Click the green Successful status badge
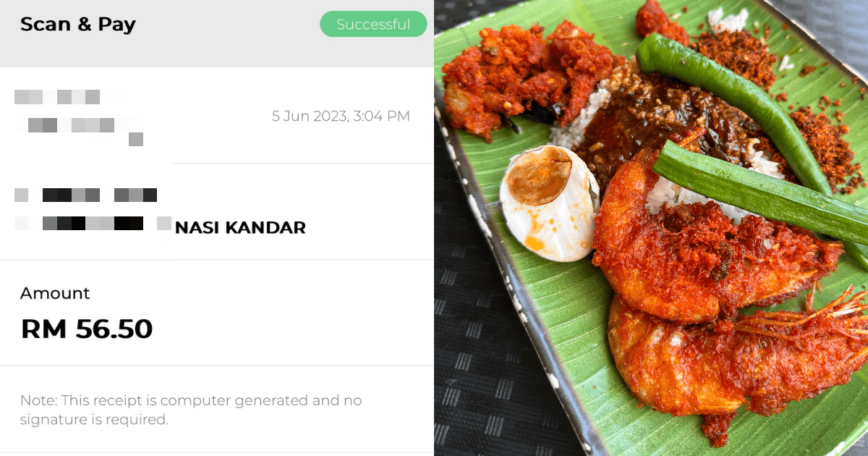 [373, 25]
